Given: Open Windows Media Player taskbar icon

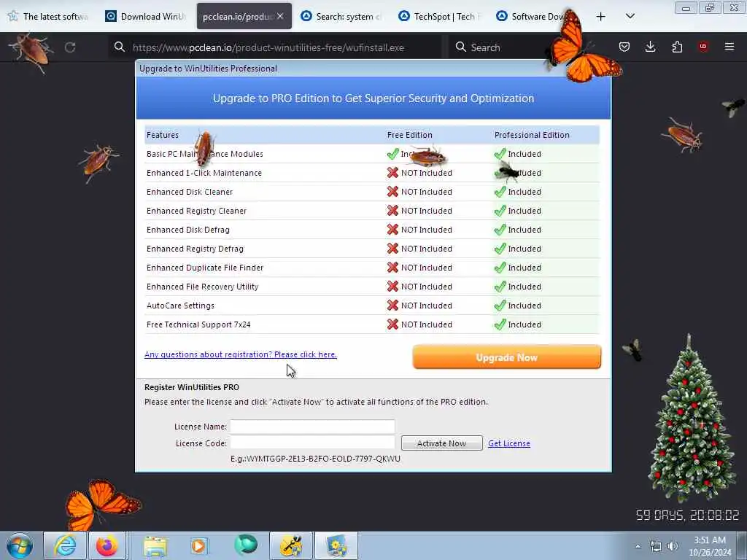Looking at the screenshot, I should tap(198, 545).
